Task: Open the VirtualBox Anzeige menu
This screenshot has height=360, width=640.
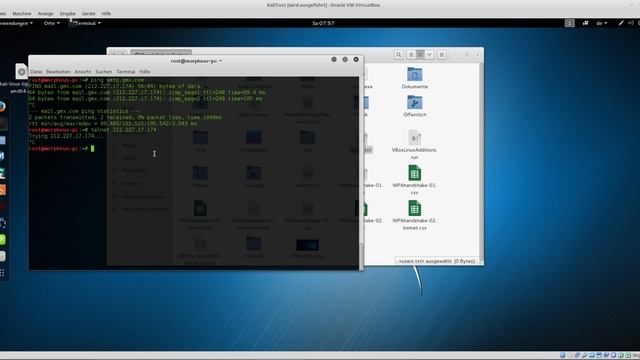Action: [46, 13]
